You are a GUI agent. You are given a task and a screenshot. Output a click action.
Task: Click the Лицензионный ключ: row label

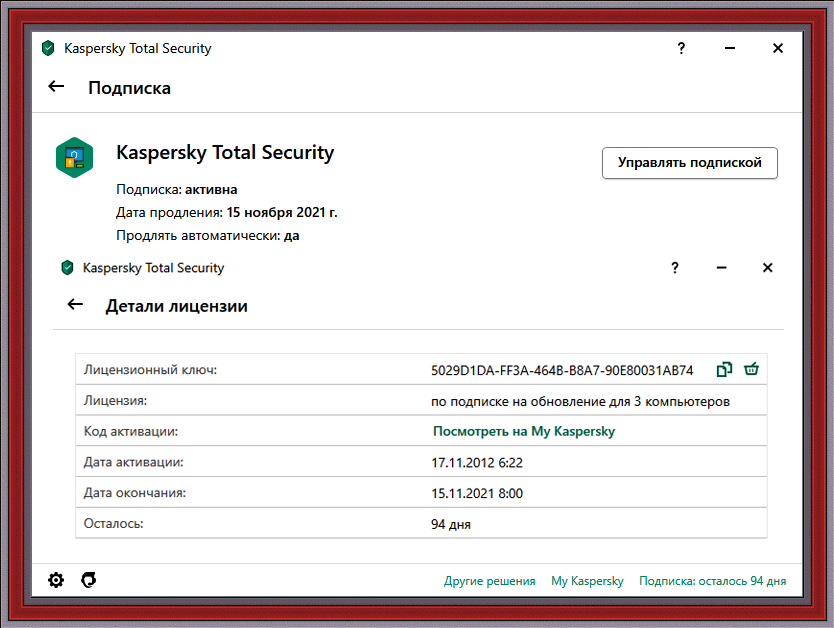tap(151, 370)
